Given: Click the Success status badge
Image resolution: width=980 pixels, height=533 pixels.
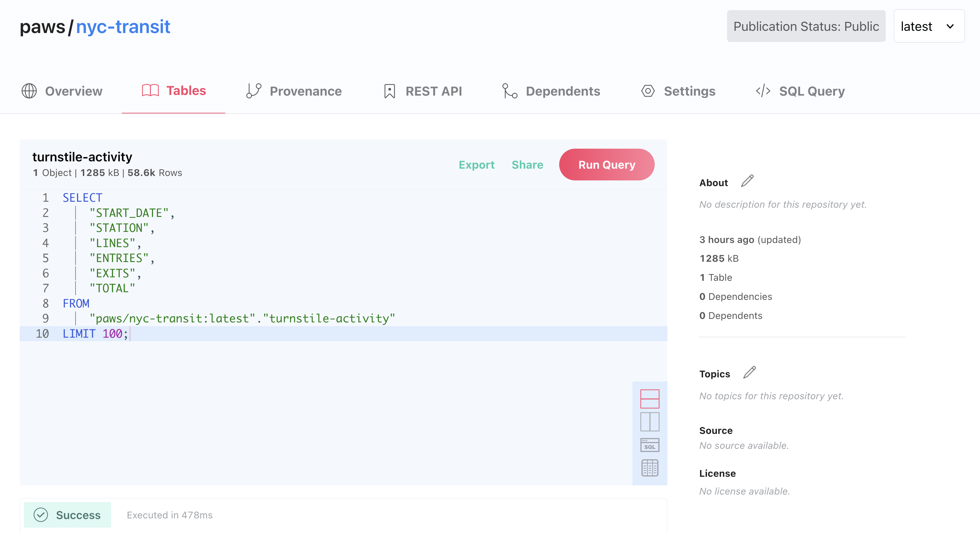Looking at the screenshot, I should tap(67, 515).
